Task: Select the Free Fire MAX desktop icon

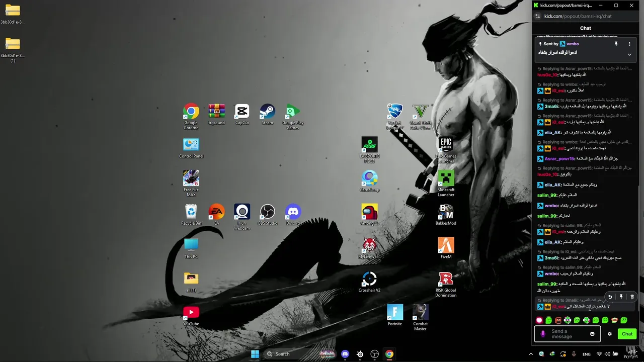Action: (x=191, y=183)
